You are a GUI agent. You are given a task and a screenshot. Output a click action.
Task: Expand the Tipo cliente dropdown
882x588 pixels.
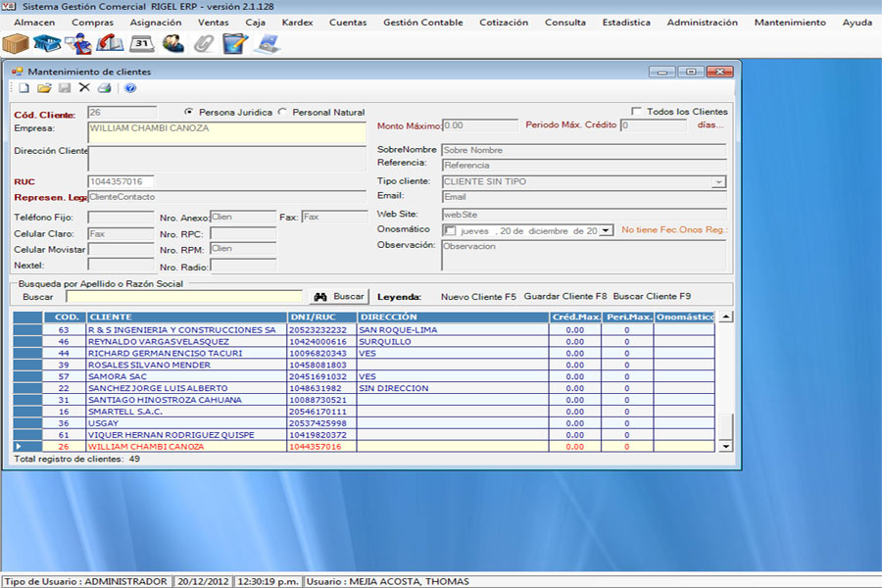click(718, 182)
